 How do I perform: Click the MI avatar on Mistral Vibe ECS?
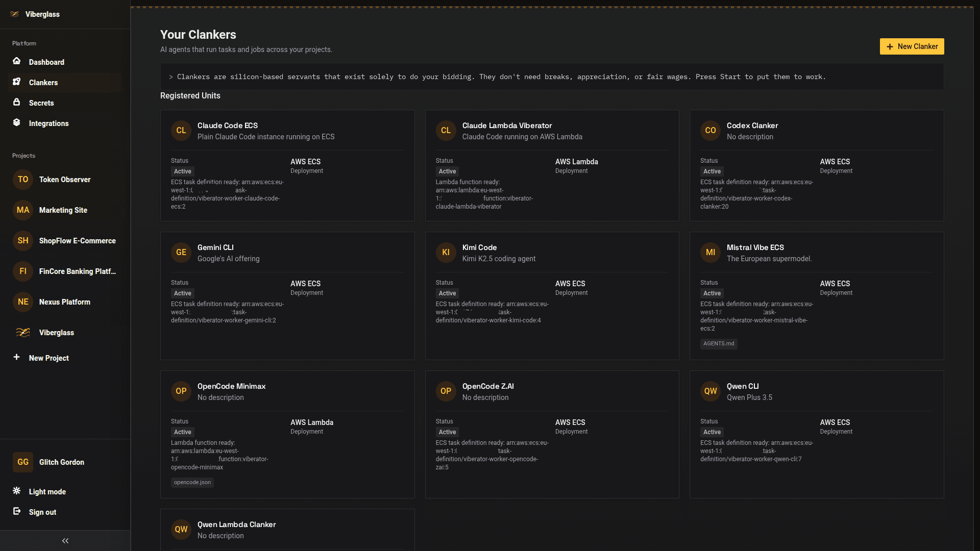(x=710, y=252)
